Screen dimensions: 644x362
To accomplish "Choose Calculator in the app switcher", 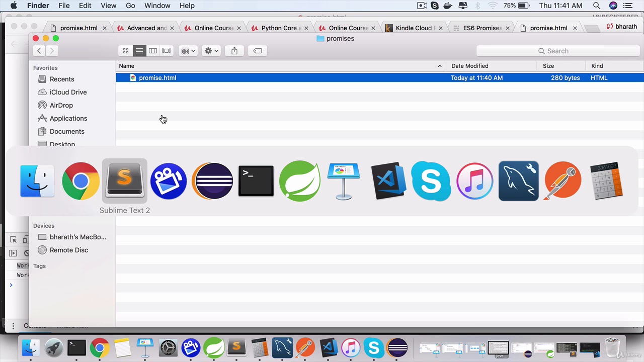I will (x=606, y=180).
